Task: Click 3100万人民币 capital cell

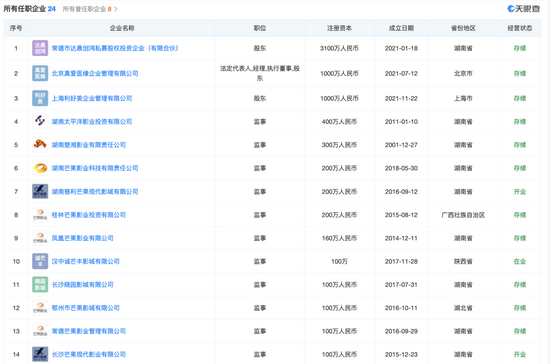Action: [x=339, y=48]
